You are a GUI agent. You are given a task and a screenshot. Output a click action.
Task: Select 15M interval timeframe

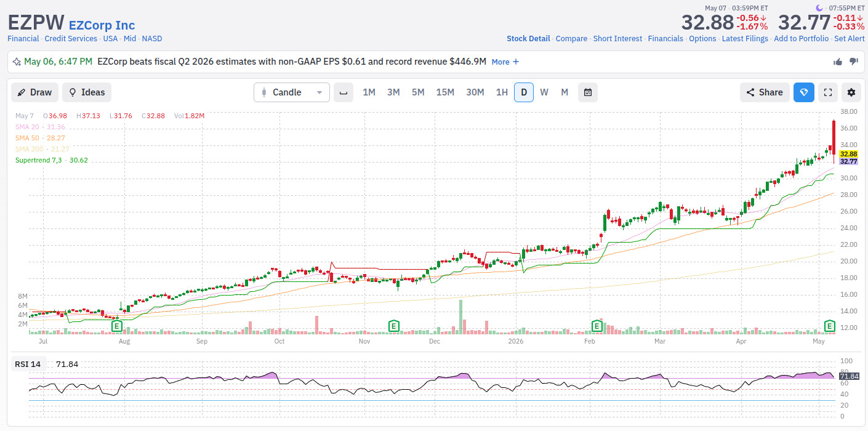tap(445, 92)
